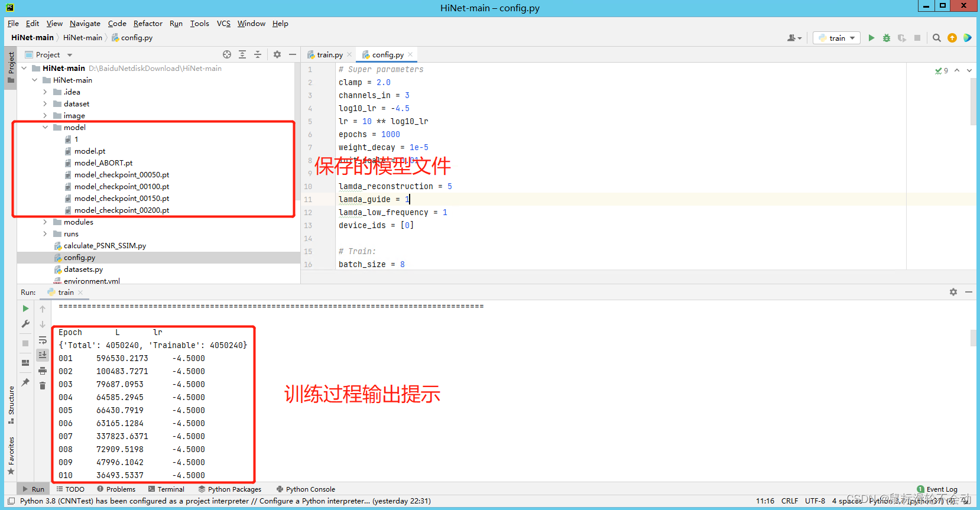The height and width of the screenshot is (510, 980).
Task: Open the File menu
Action: [13, 24]
